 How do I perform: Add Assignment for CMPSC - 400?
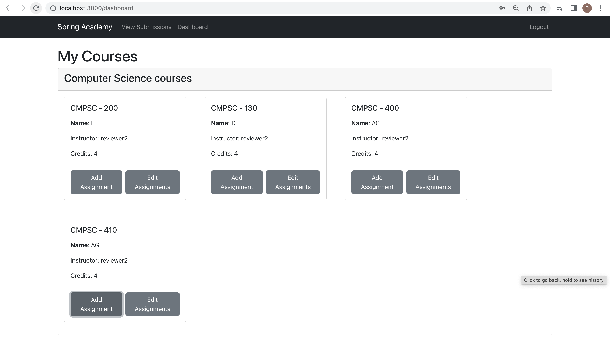pyautogui.click(x=377, y=182)
